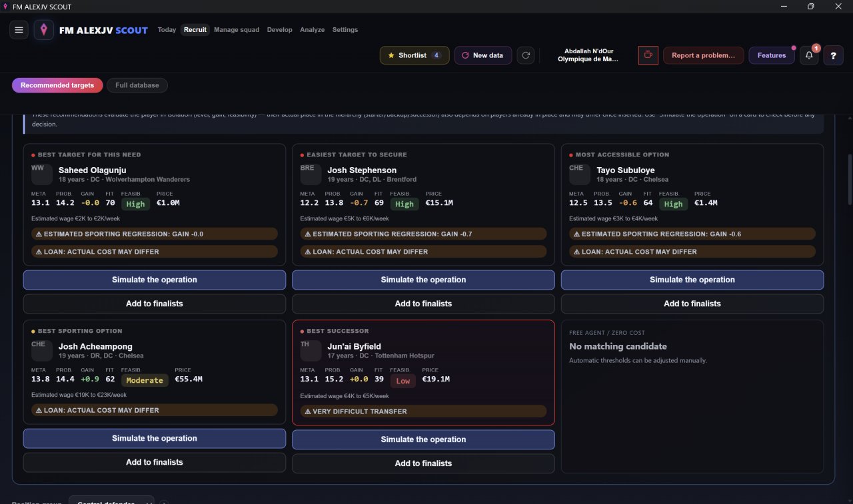Add Jun'ai Byfield to finalists
853x504 pixels.
(x=423, y=463)
